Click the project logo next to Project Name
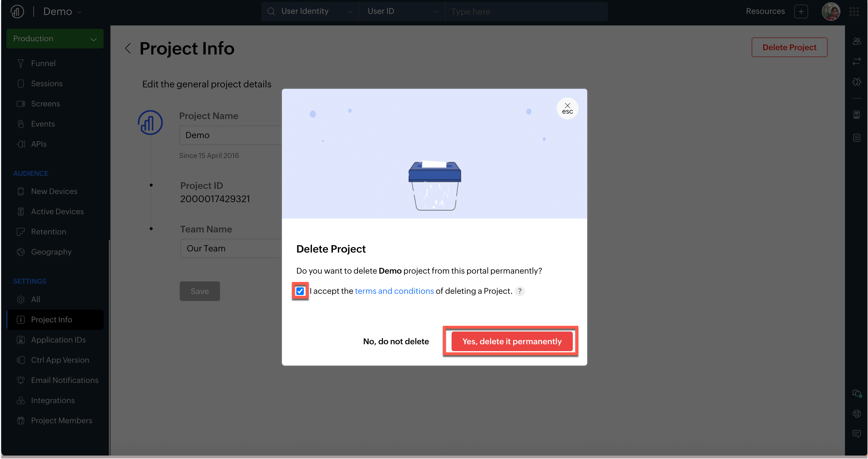 pyautogui.click(x=150, y=123)
